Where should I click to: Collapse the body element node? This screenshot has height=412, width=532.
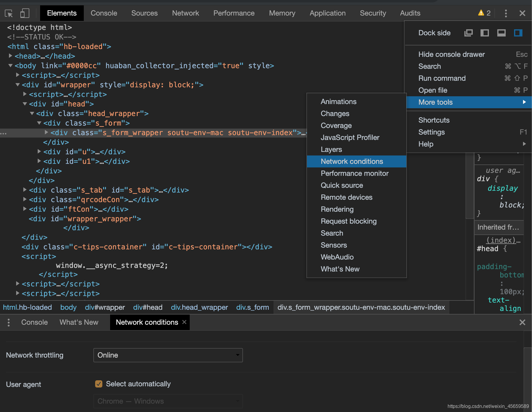click(x=10, y=65)
